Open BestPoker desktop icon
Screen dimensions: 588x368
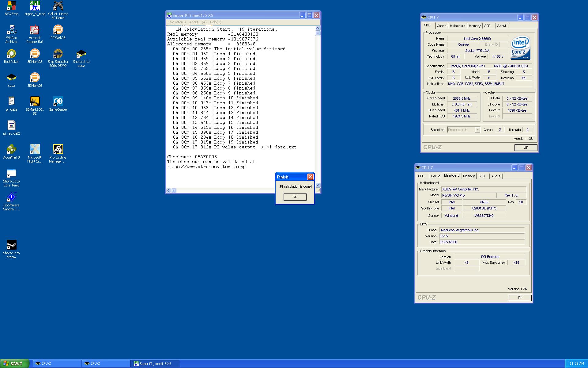click(11, 56)
